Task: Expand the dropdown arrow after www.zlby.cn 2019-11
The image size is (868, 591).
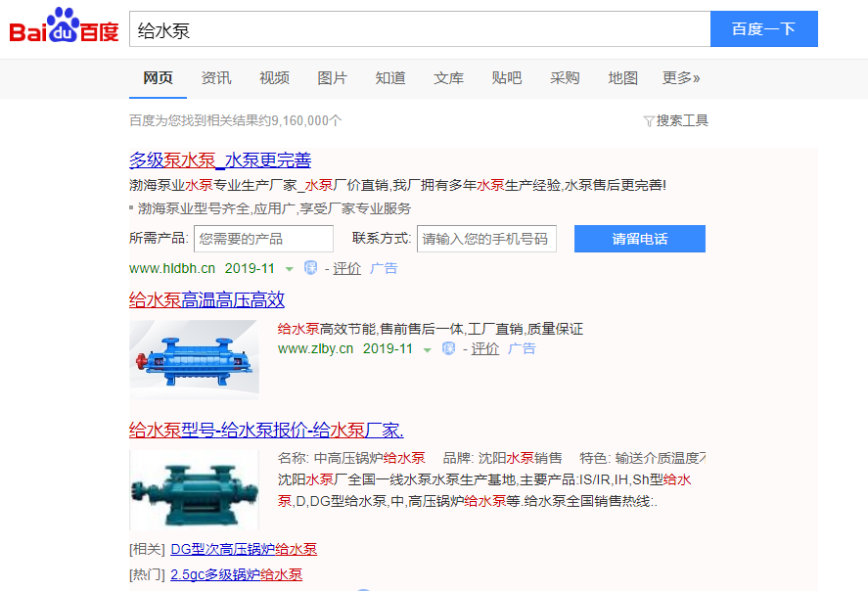Action: click(428, 349)
